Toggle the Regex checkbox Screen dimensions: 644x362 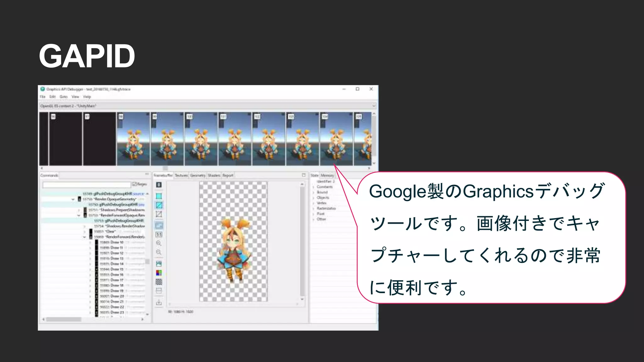pyautogui.click(x=134, y=184)
